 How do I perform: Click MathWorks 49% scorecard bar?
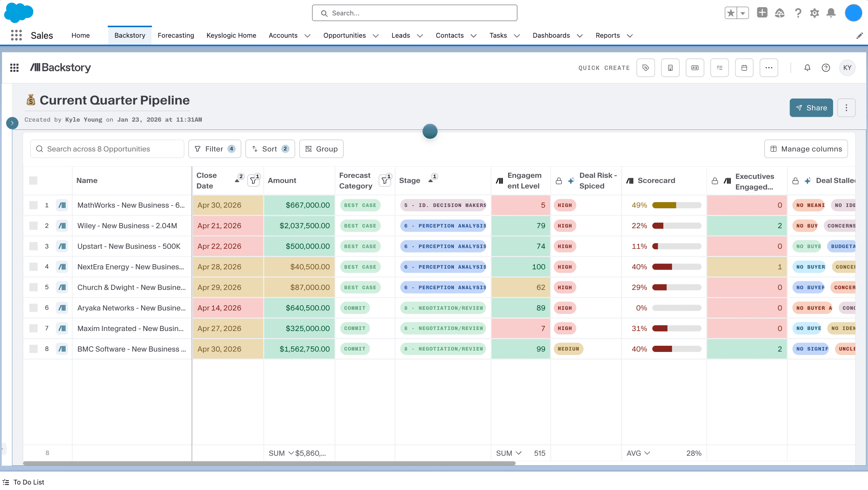[677, 205]
